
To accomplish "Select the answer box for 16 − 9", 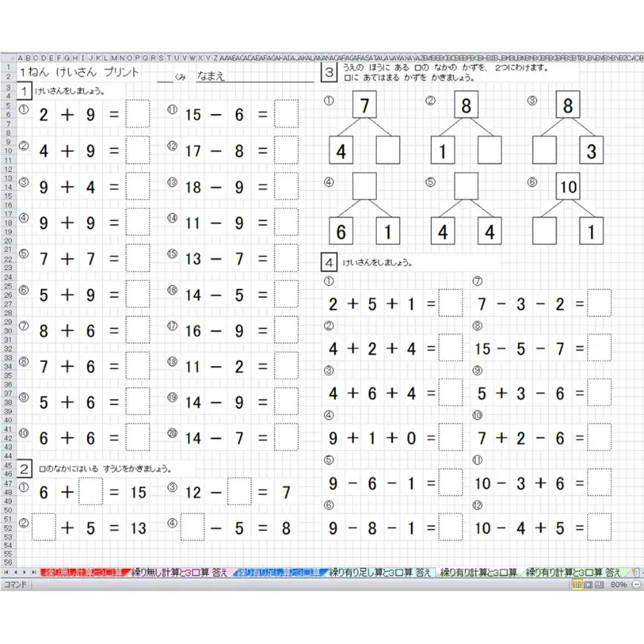I will point(286,330).
